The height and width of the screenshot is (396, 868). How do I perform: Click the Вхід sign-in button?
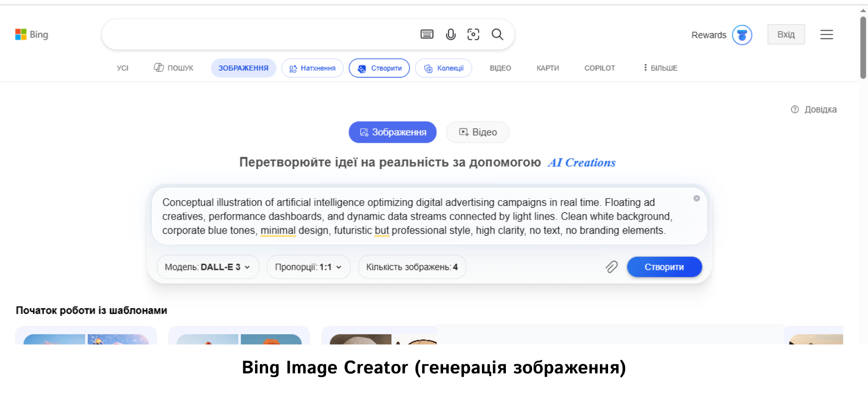[786, 34]
